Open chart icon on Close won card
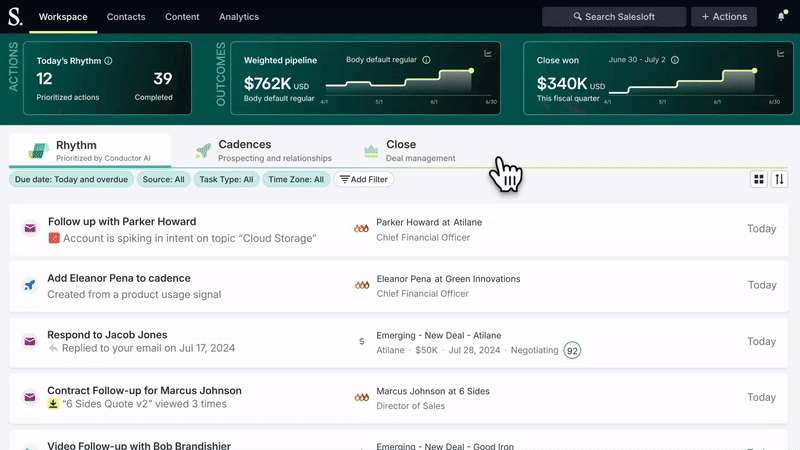The height and width of the screenshot is (450, 800). (x=780, y=54)
